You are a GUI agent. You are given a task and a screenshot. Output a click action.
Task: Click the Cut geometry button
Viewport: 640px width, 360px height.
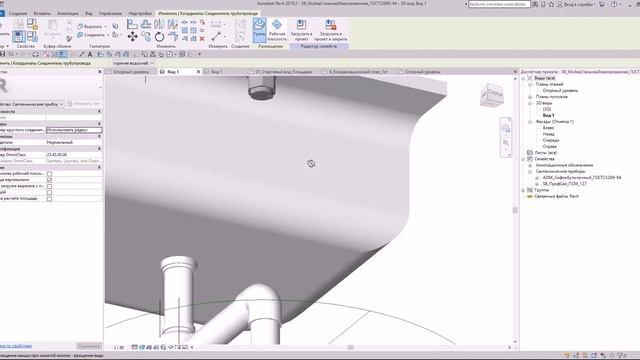click(x=90, y=27)
